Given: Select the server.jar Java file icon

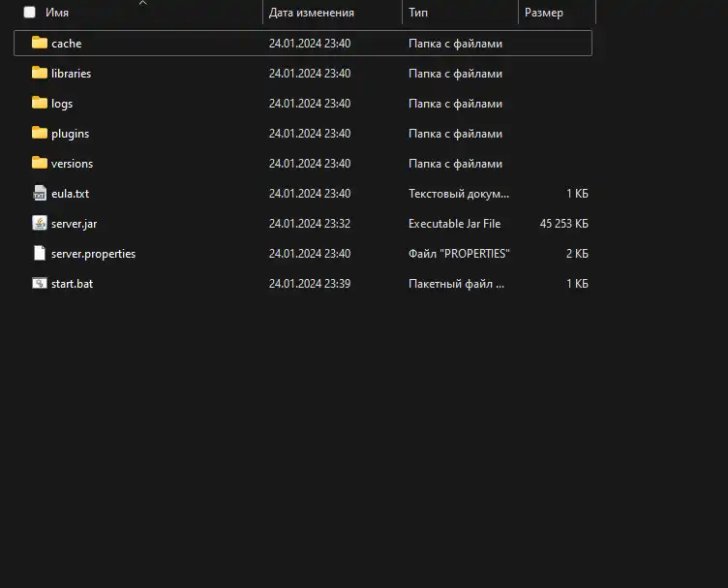Looking at the screenshot, I should coord(40,223).
